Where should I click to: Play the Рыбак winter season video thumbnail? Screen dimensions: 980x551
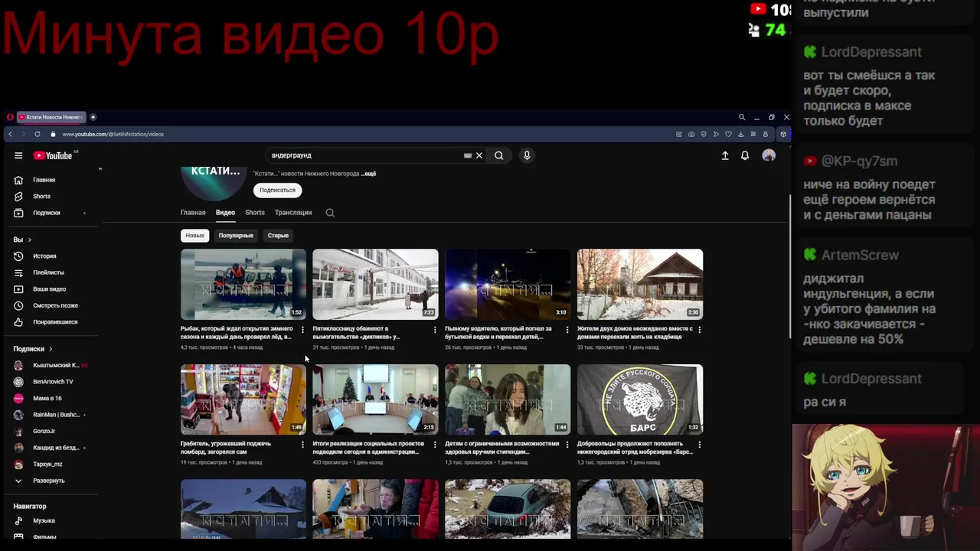(243, 284)
